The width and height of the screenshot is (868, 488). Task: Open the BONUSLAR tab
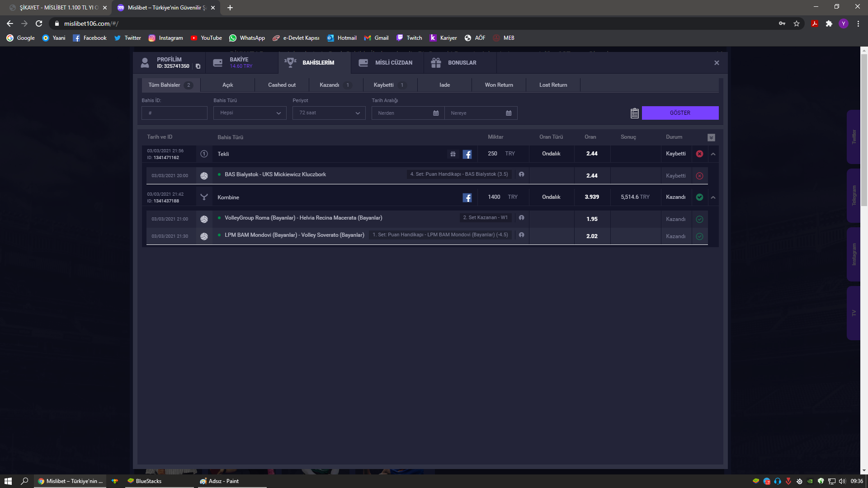460,63
